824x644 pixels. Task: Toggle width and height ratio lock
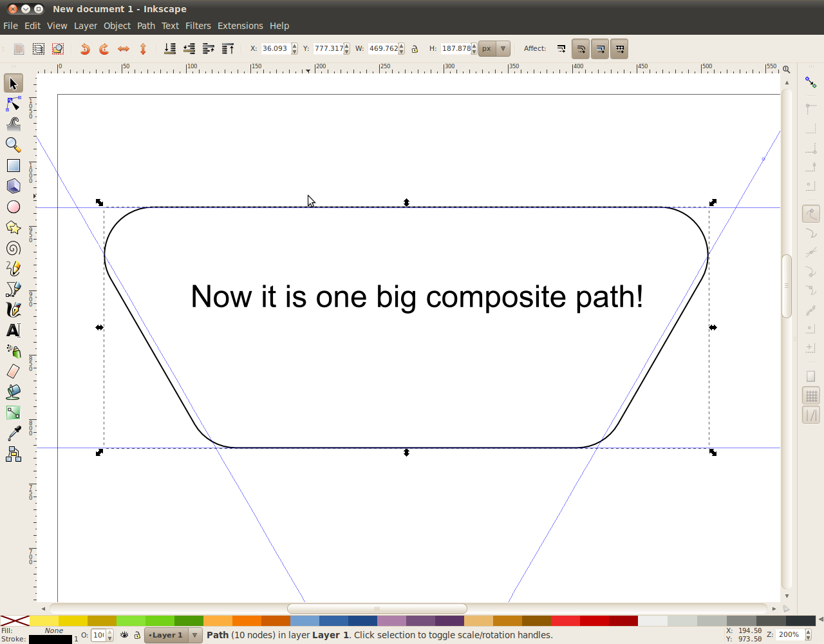pyautogui.click(x=415, y=49)
